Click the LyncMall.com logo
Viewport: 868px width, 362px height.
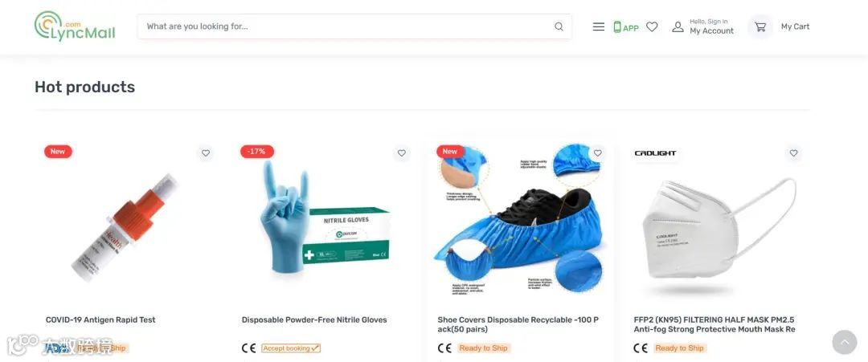coord(75,26)
